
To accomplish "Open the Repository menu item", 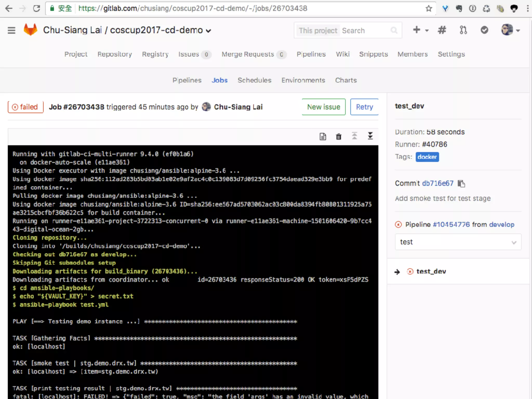I will pyautogui.click(x=115, y=54).
